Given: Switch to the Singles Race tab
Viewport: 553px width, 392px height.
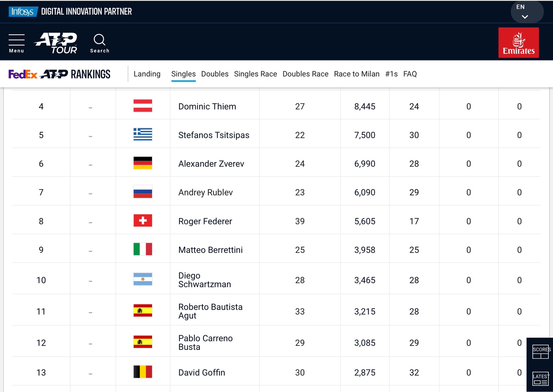Looking at the screenshot, I should [255, 74].
